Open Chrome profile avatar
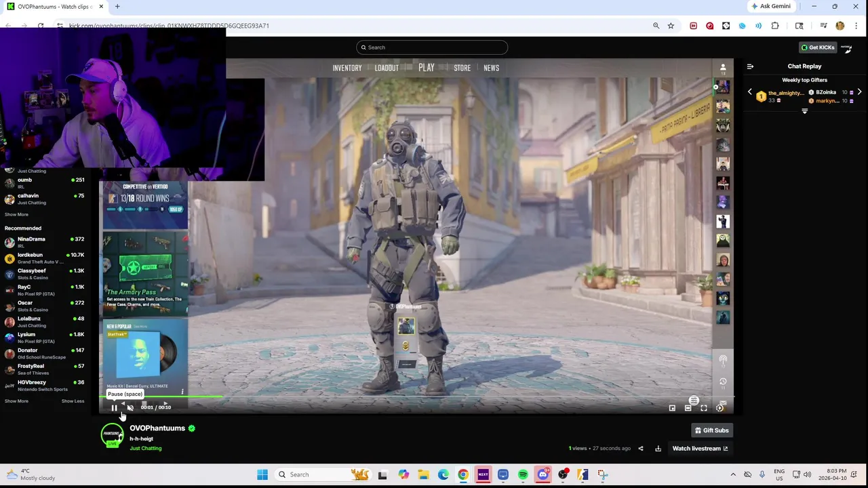Image resolution: width=868 pixels, height=488 pixels. pos(840,26)
